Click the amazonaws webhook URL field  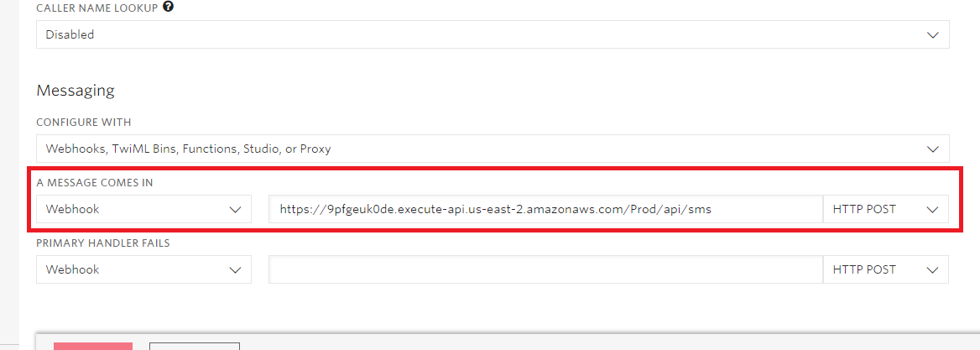tap(545, 209)
